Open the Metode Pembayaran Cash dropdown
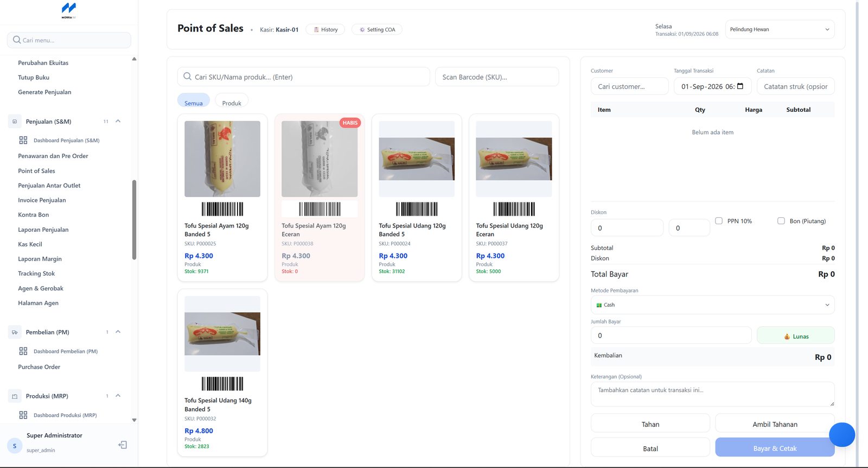868x468 pixels. point(712,305)
